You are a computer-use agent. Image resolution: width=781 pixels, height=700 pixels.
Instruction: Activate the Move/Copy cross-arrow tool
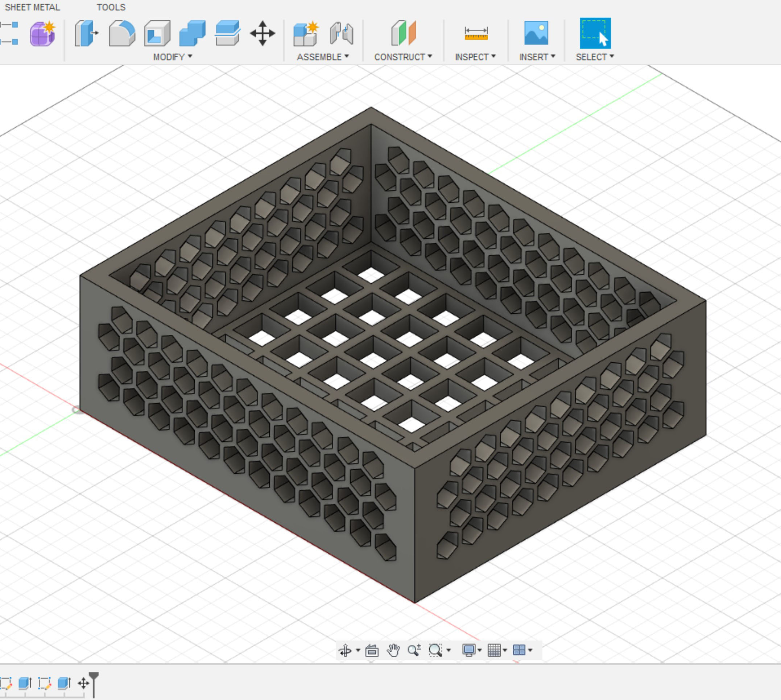pyautogui.click(x=263, y=33)
